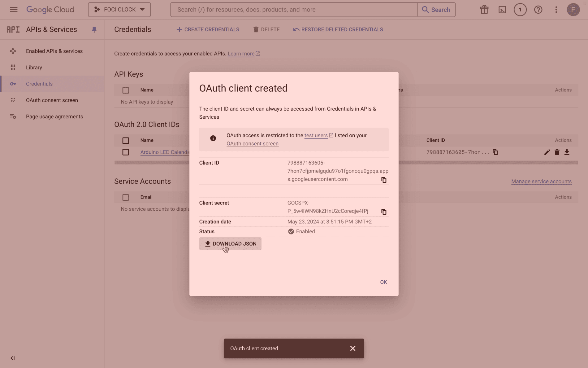Click the Name column header under API Keys

(x=147, y=90)
